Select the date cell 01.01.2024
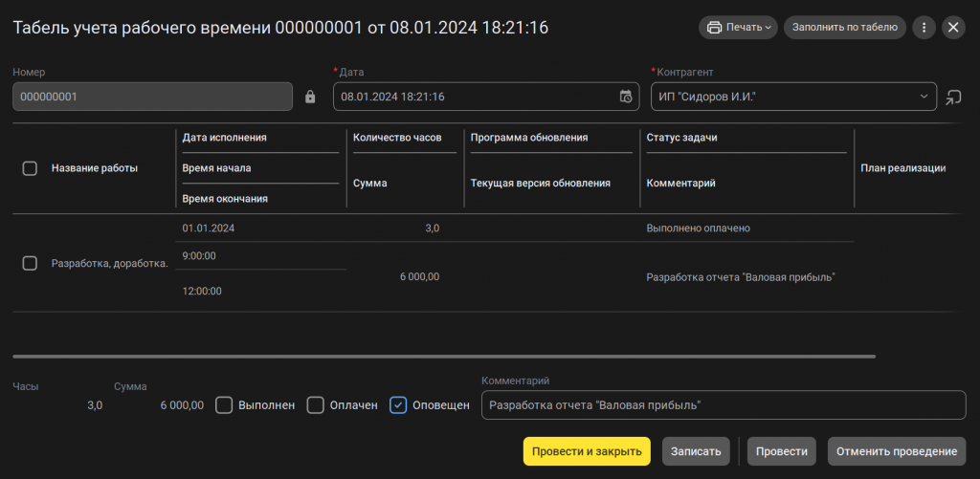This screenshot has width=980, height=479. (208, 229)
